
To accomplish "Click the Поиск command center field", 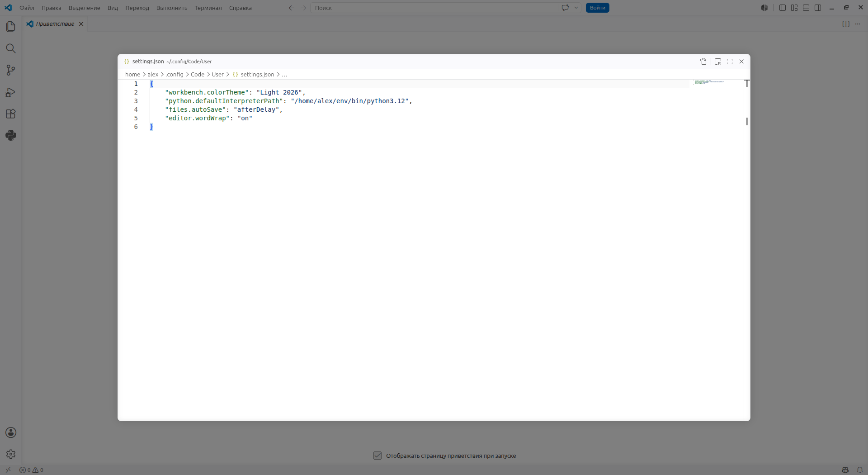I will 434,8.
